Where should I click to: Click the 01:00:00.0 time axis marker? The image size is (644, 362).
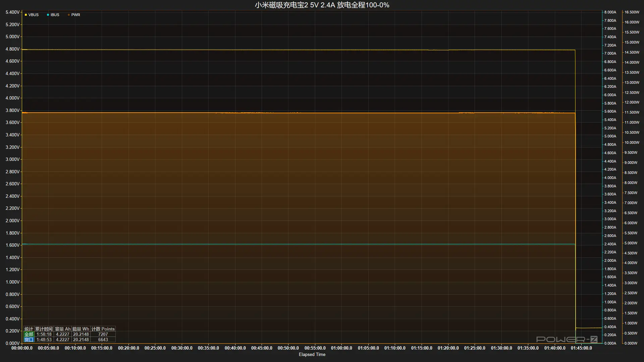pyautogui.click(x=341, y=348)
